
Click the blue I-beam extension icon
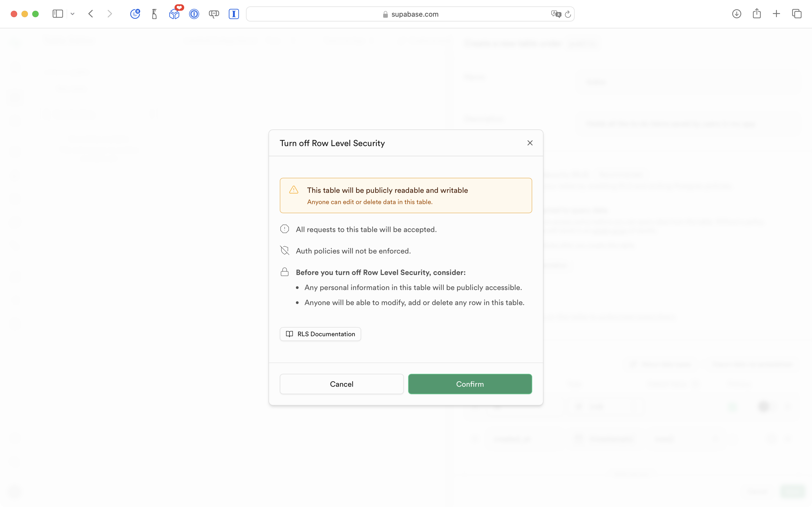[234, 14]
